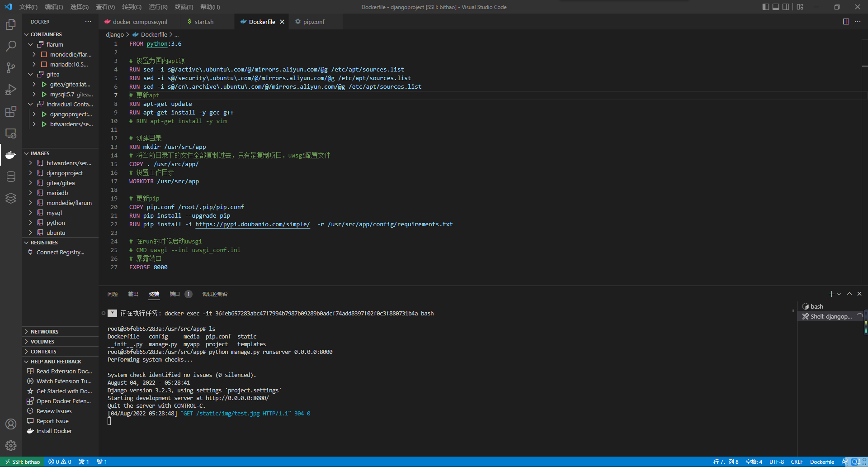Open Remote Explorer view
The height and width of the screenshot is (467, 868).
(11, 133)
